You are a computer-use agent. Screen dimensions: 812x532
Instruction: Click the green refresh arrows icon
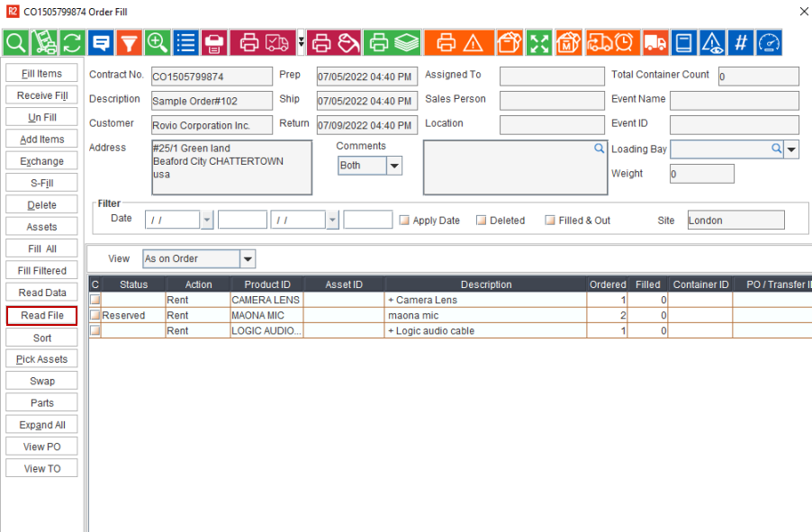point(72,42)
